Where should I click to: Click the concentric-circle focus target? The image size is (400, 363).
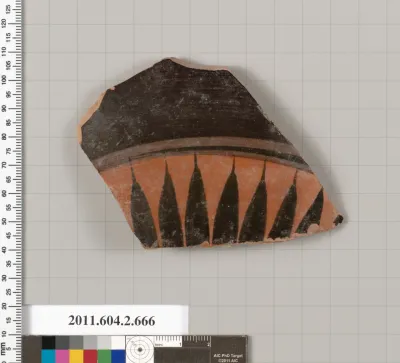click(140, 350)
